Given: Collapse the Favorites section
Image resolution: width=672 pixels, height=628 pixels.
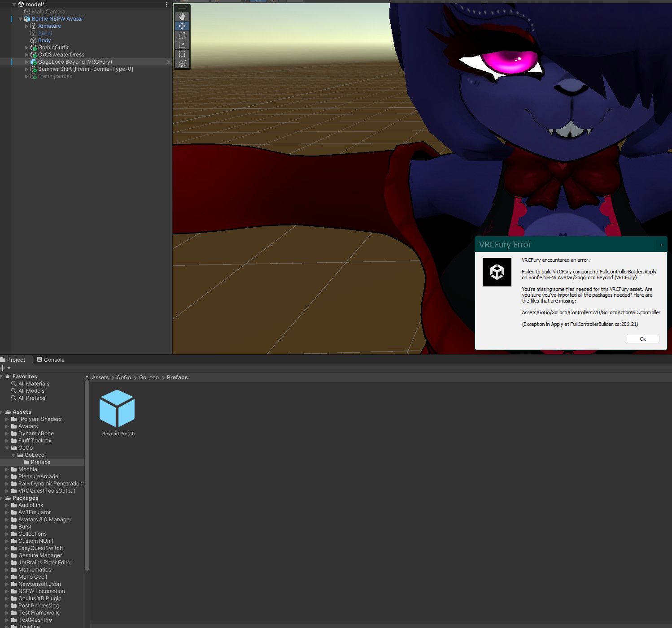Looking at the screenshot, I should (x=2, y=377).
